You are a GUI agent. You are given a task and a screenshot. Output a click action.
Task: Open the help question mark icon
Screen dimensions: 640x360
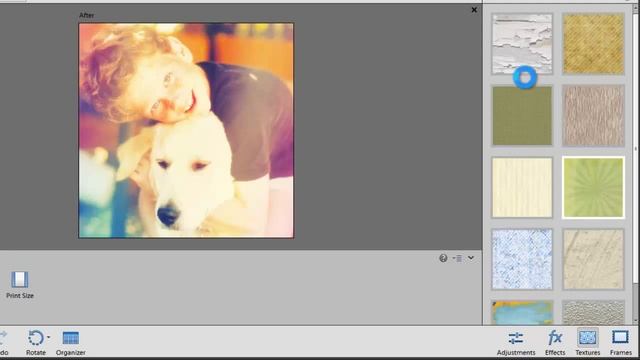[x=443, y=258]
